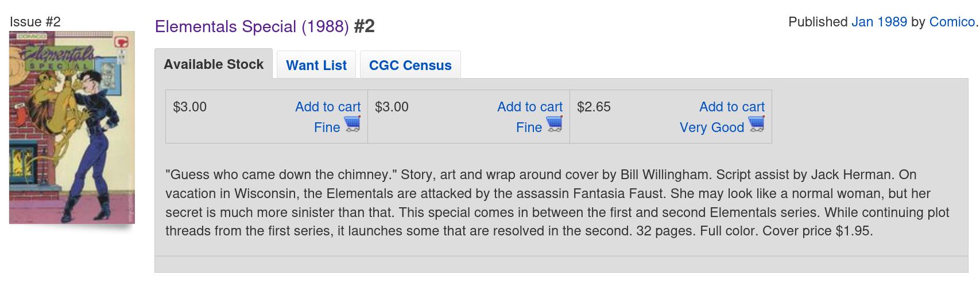Screen dimensions: 980x302
Task: Click the Issue #2 label above the cover
Action: coord(35,22)
